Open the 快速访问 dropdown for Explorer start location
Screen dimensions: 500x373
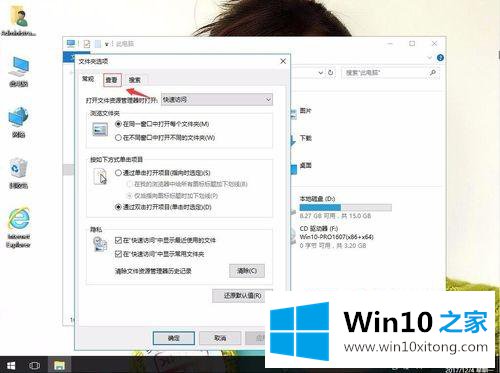pyautogui.click(x=217, y=100)
